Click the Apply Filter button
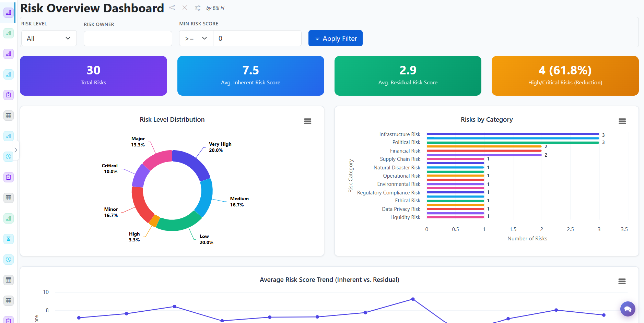 click(x=335, y=38)
